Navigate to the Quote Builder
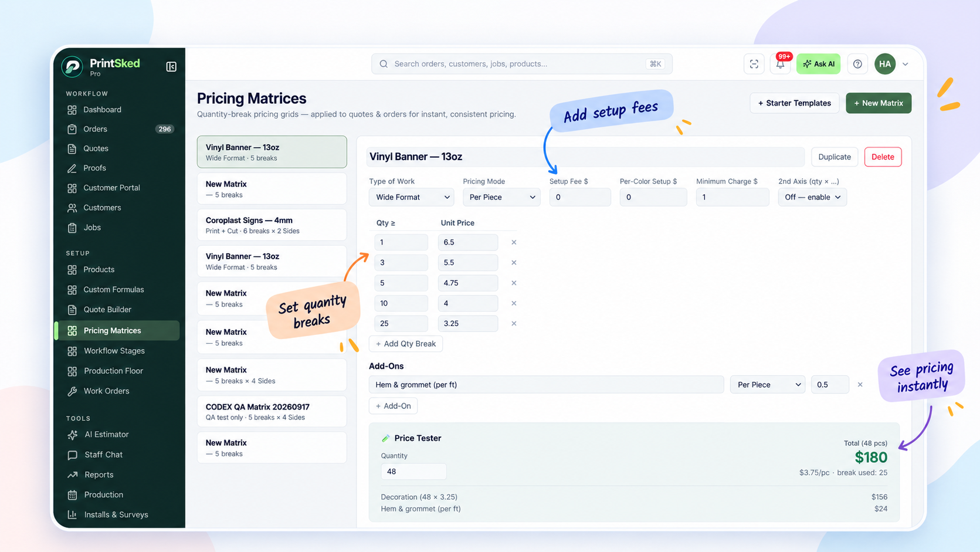 [118, 310]
